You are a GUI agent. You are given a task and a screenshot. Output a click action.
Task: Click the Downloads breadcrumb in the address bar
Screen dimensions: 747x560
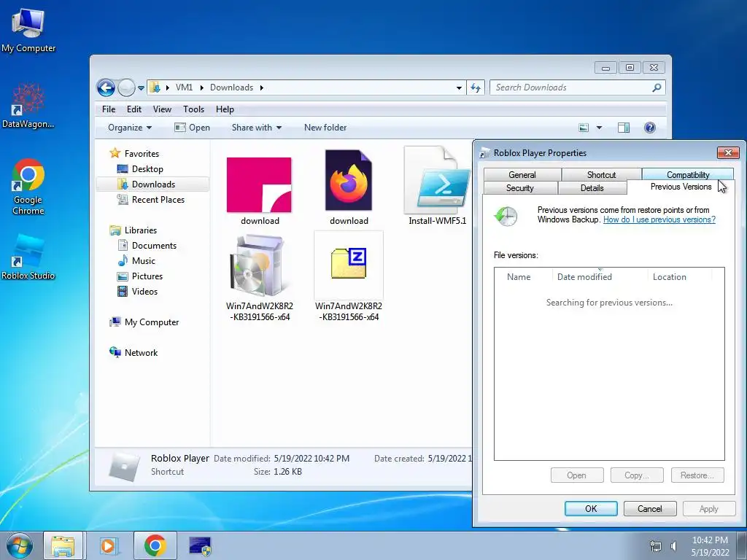[231, 87]
